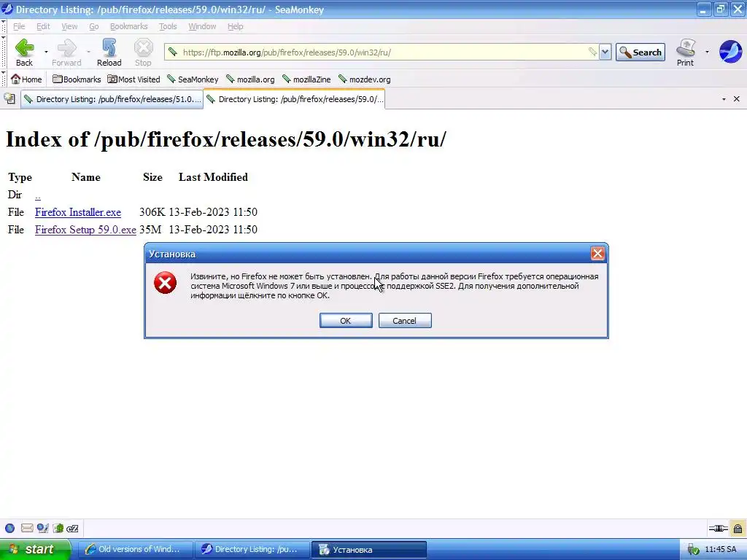The width and height of the screenshot is (747, 560).
Task: Click Cancel in the Установка dialog
Action: click(x=405, y=321)
